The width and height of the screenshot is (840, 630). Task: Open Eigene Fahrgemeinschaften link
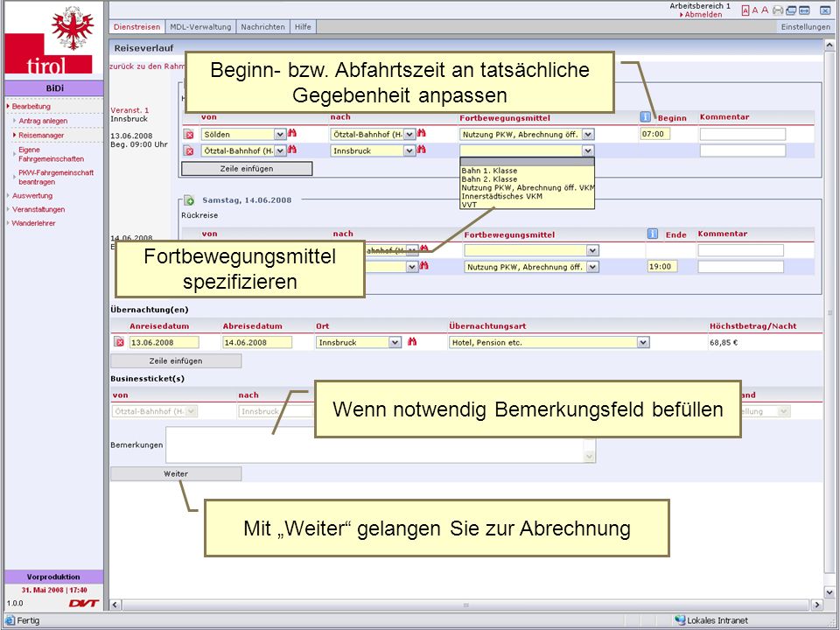tap(51, 154)
